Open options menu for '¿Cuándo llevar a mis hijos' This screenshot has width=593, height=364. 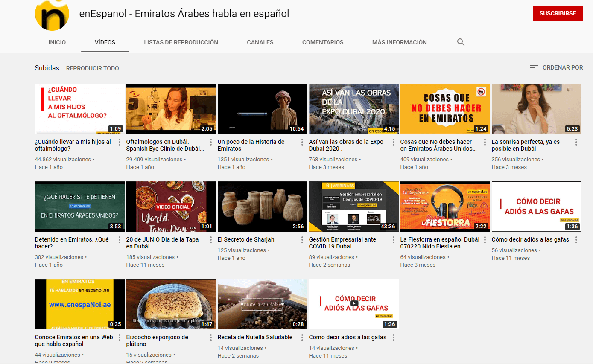point(120,142)
